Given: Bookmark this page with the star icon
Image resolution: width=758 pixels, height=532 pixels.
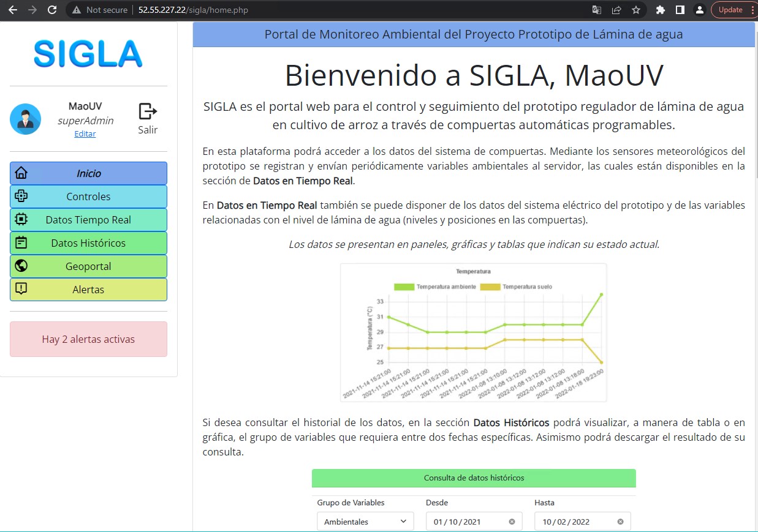Looking at the screenshot, I should [x=636, y=10].
